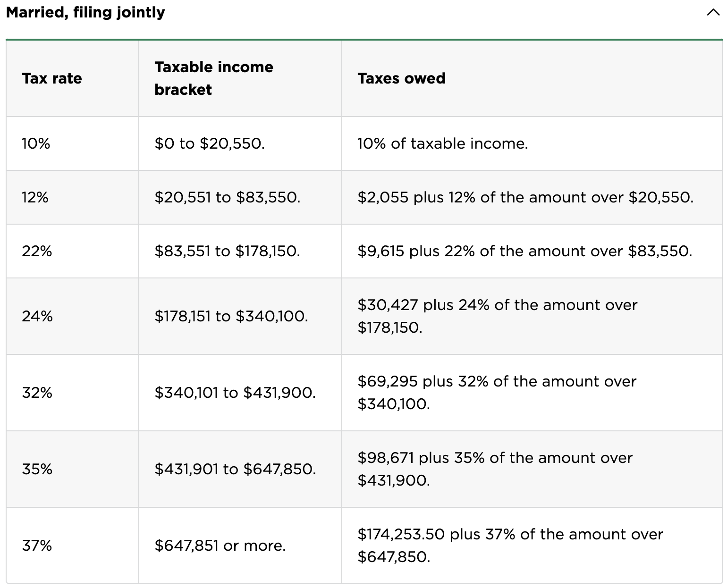This screenshot has width=727, height=588.
Task: Click the "Tax rate" column header
Action: coord(52,78)
